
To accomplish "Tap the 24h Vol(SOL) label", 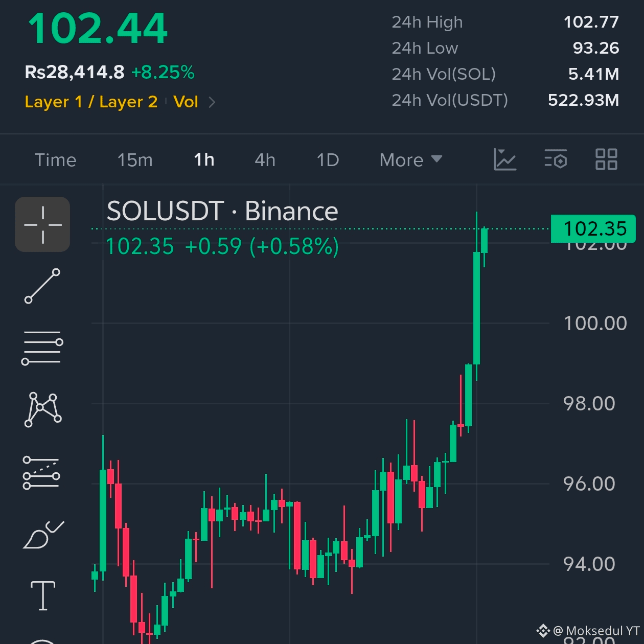I will [x=444, y=74].
